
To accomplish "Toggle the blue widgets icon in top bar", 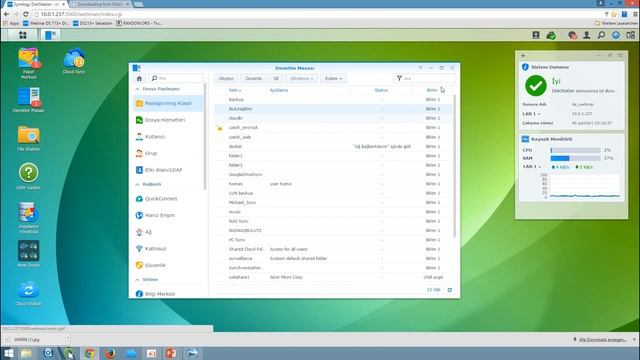I will [x=616, y=35].
